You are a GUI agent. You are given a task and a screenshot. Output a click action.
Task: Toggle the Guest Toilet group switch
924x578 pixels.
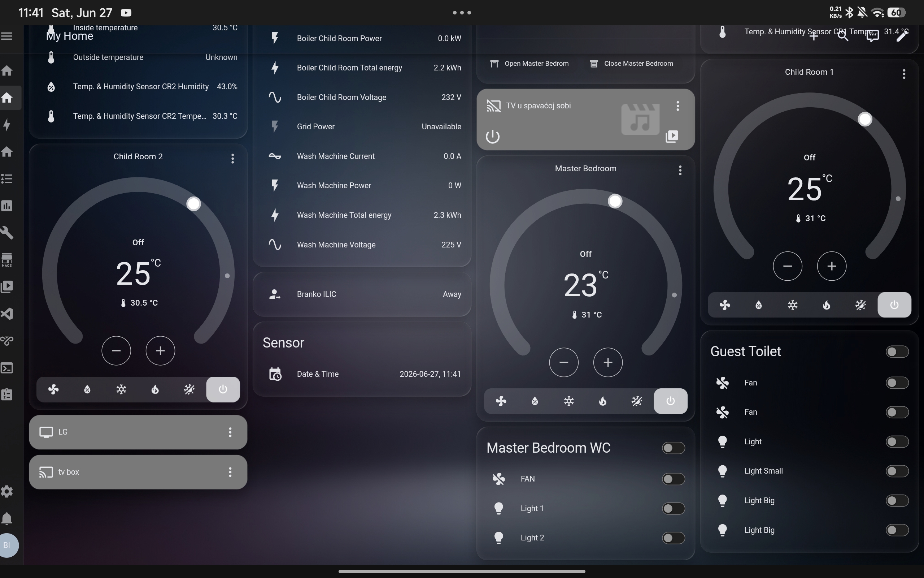pos(897,352)
